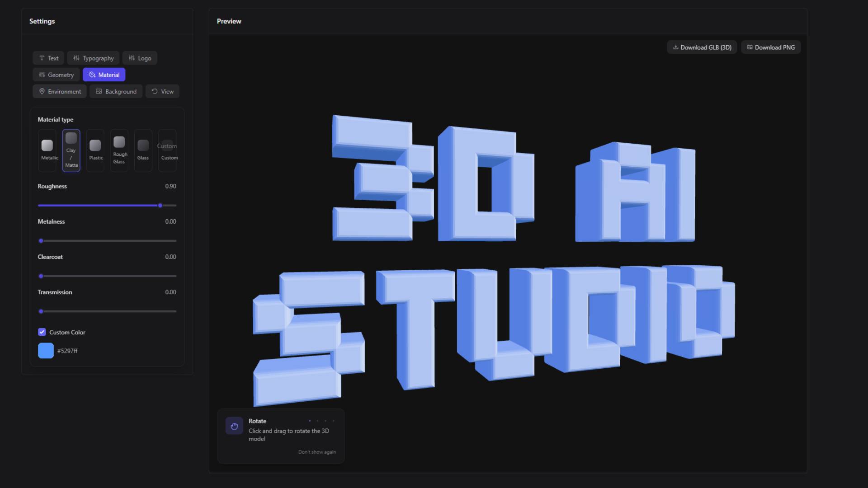Click the Roughness value 0.90

(x=170, y=186)
